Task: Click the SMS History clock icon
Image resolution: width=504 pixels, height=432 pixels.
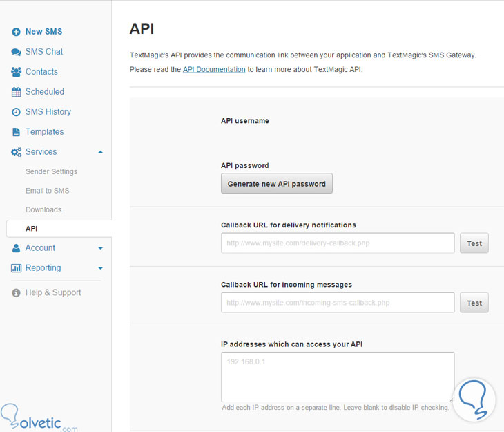Action: pyautogui.click(x=16, y=112)
